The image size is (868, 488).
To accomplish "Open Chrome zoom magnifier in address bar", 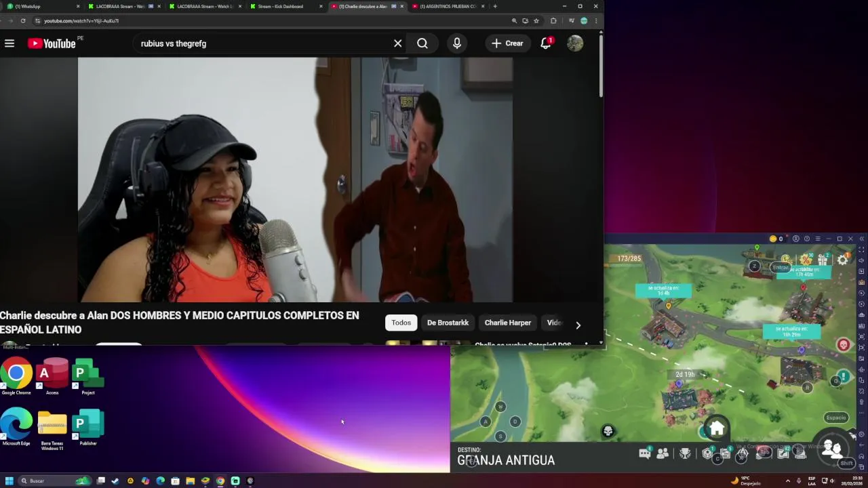I will pos(514,21).
